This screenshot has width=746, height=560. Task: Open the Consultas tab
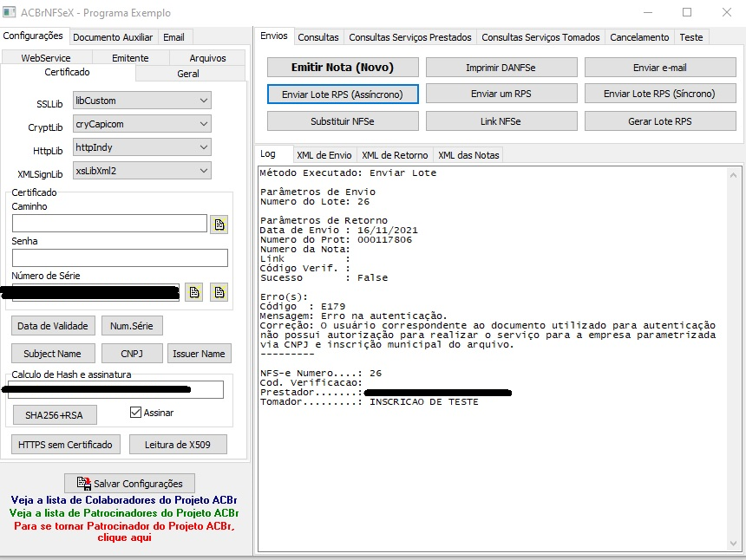[318, 37]
